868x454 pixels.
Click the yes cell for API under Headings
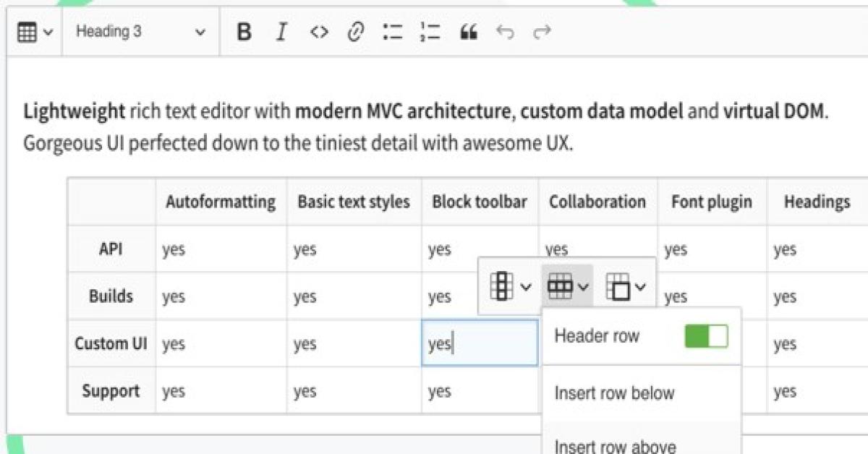(x=817, y=249)
